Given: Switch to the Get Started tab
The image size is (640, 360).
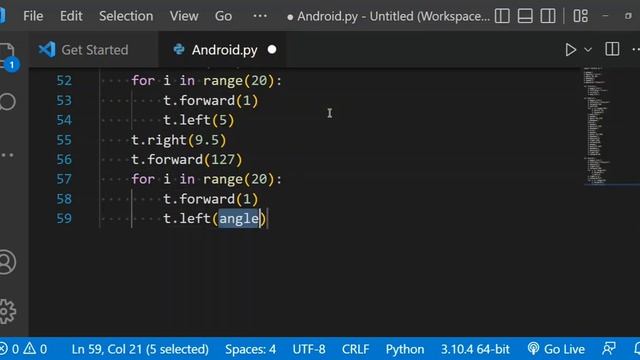Looking at the screenshot, I should point(94,50).
